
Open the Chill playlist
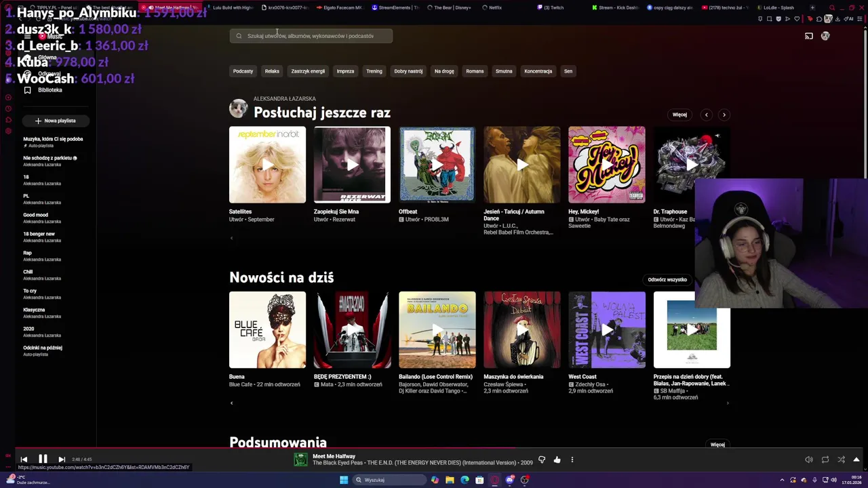click(42, 274)
